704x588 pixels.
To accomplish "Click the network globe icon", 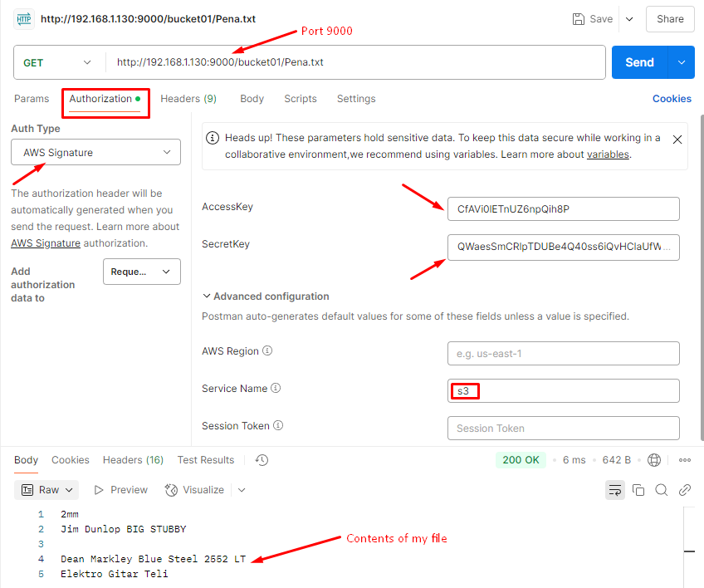I will point(654,460).
